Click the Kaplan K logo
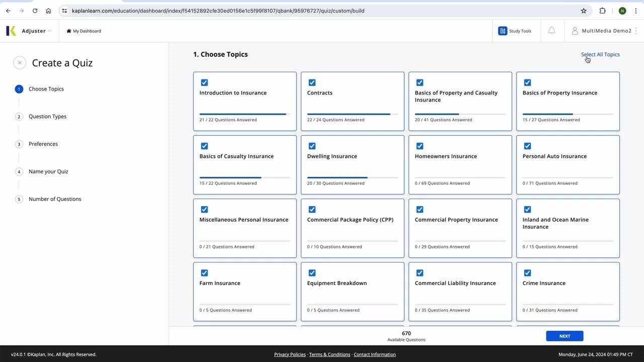The width and height of the screenshot is (644, 362). 11,31
